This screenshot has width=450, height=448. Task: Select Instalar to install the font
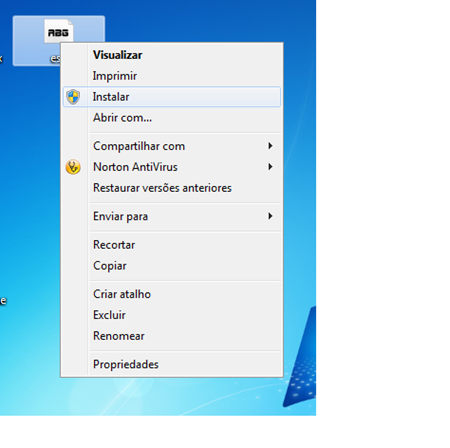pyautogui.click(x=172, y=97)
